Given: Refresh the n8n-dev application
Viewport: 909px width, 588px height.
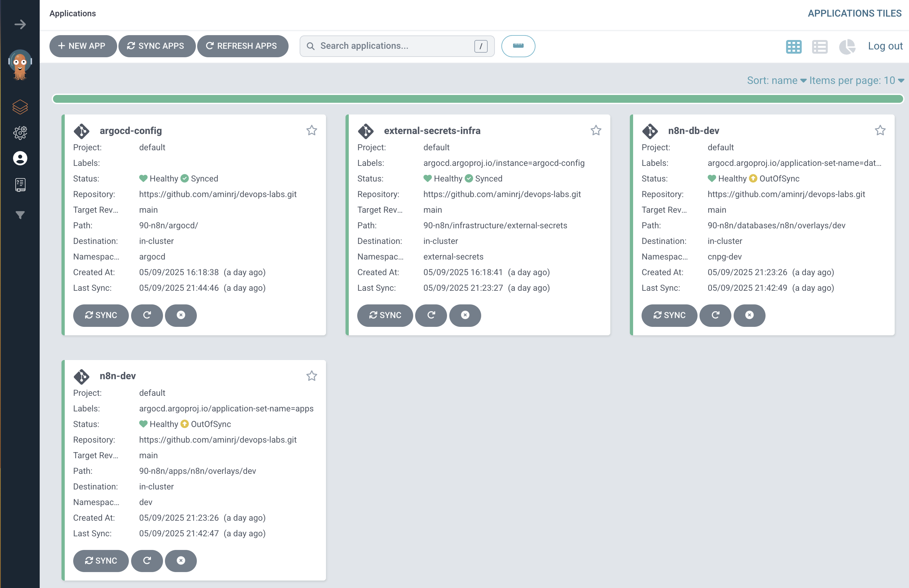Looking at the screenshot, I should (x=147, y=560).
